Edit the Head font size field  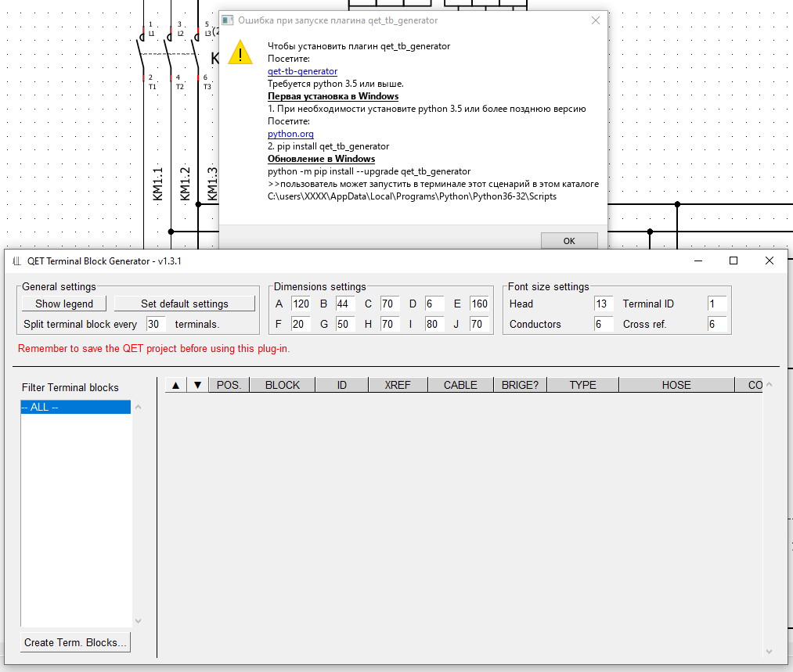click(x=603, y=304)
